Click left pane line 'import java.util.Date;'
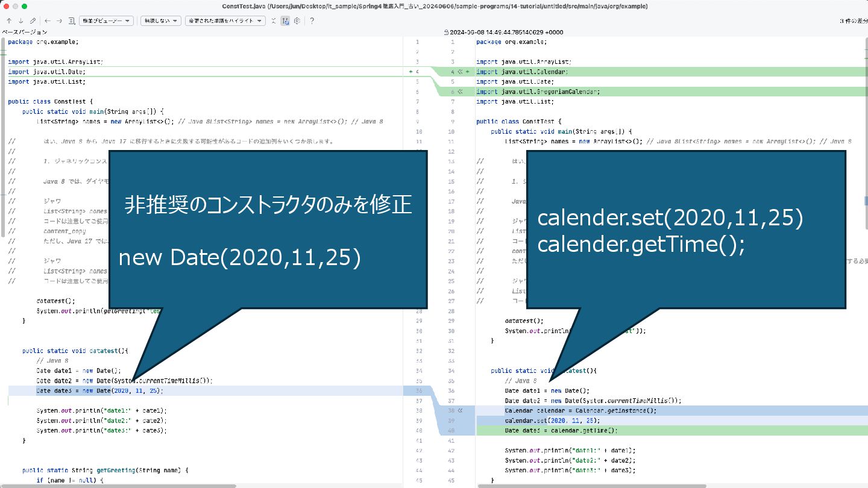The width and height of the screenshot is (868, 488). [x=47, y=72]
